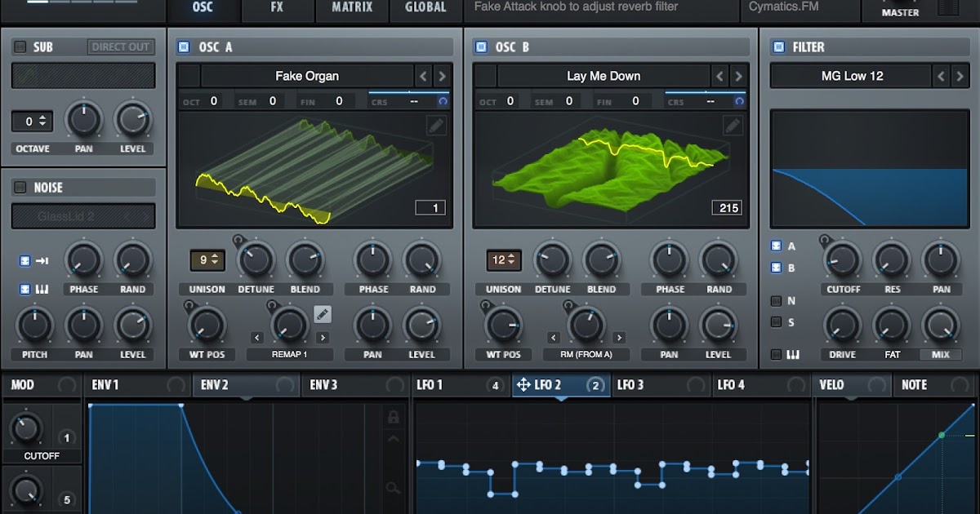Viewport: 980px width, 514px height.
Task: Select next OSC B wavetable arrow
Action: pos(738,77)
